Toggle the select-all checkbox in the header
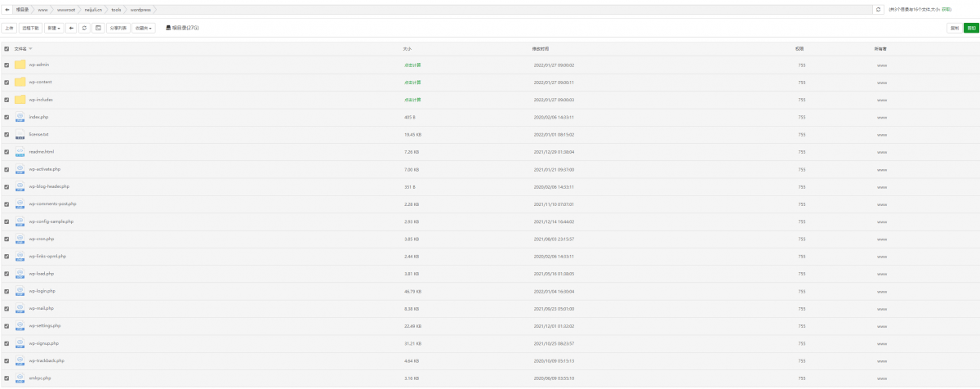The height and width of the screenshot is (389, 980). (x=7, y=49)
